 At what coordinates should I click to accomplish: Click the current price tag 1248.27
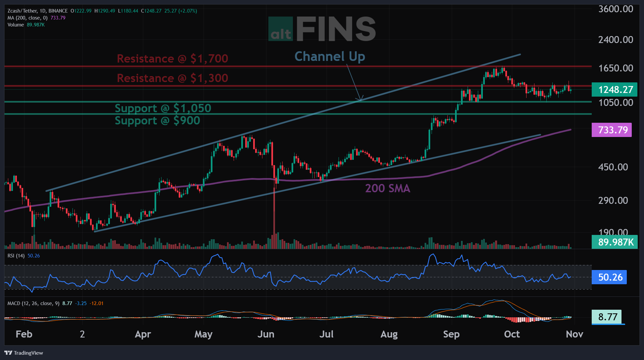(615, 90)
